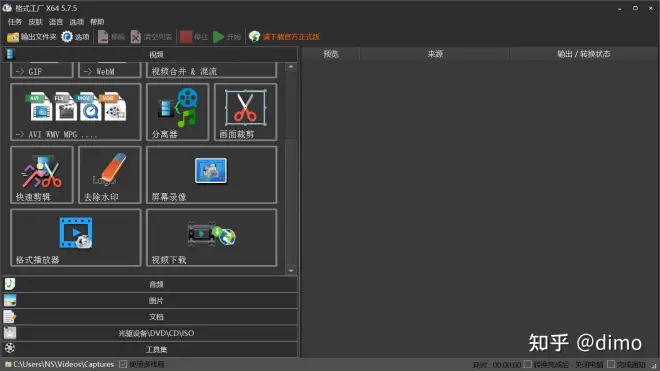Start the 屏幕录像 screen recorder
The width and height of the screenshot is (660, 371).
[211, 175]
